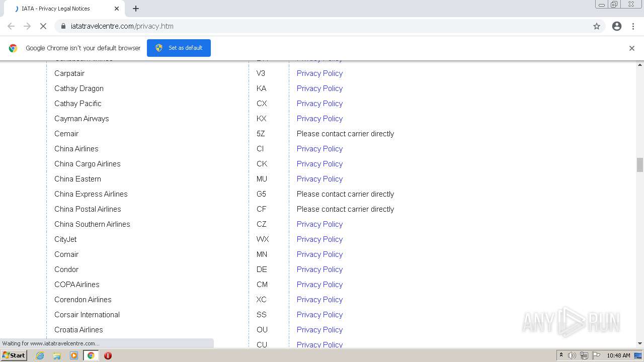644x362 pixels.
Task: View site information lock icon
Action: click(63, 26)
